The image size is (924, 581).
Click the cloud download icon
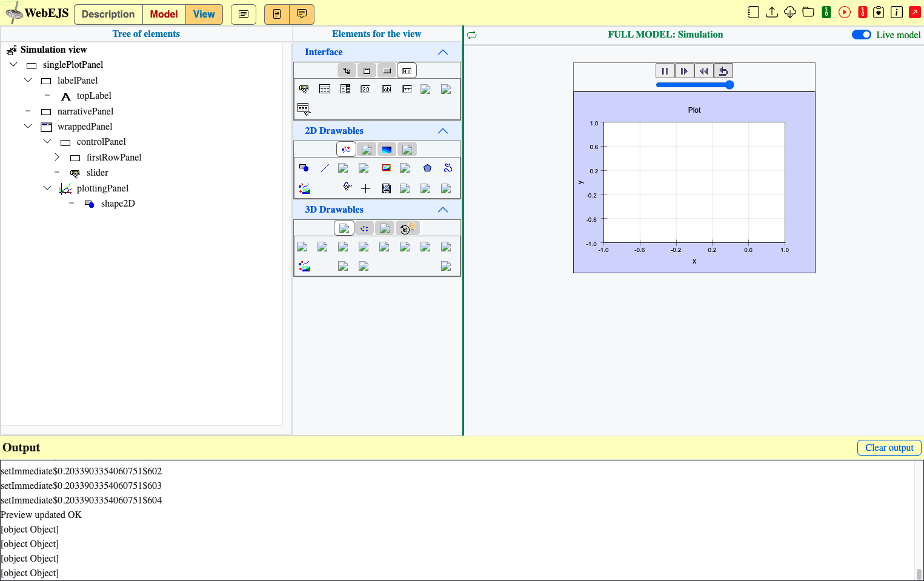789,12
